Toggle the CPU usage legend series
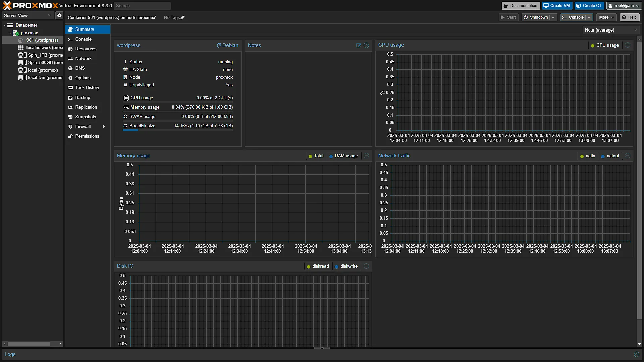This screenshot has height=362, width=644. 605,45
